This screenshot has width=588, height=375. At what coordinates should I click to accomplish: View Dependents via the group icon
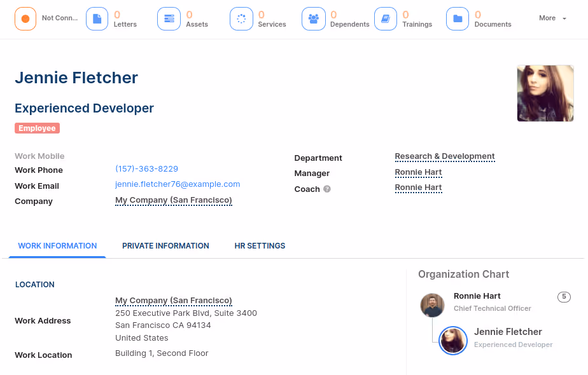click(x=314, y=18)
